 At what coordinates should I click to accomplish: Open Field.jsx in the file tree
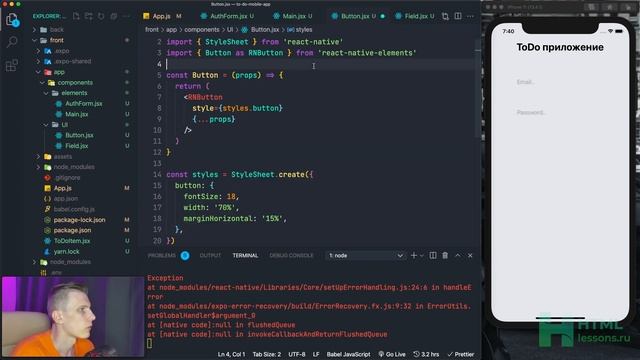77,146
